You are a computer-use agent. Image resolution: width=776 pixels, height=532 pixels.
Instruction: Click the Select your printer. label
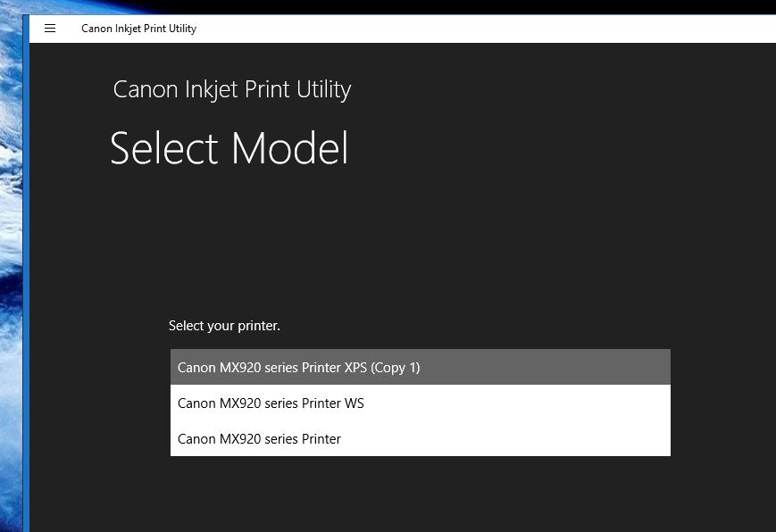point(224,326)
